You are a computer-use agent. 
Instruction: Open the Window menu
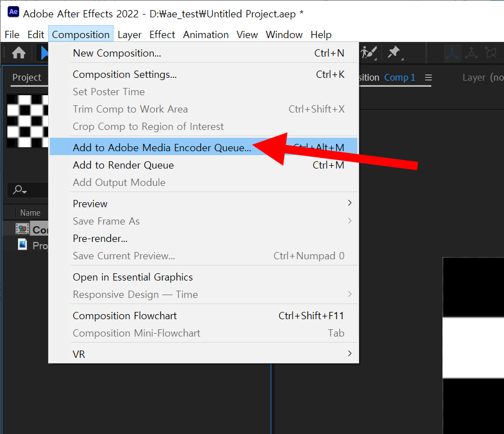[x=284, y=34]
